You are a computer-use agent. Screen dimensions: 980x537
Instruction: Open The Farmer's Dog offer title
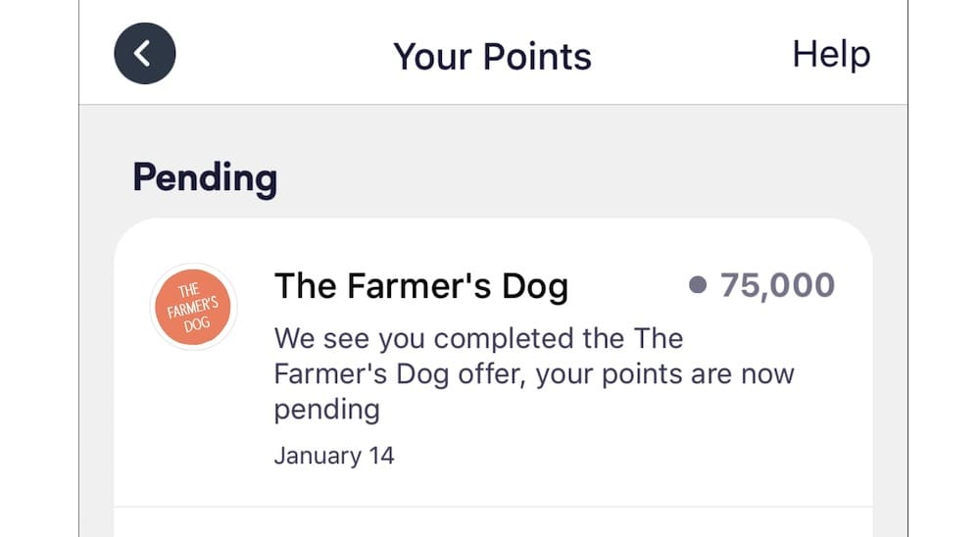(421, 286)
